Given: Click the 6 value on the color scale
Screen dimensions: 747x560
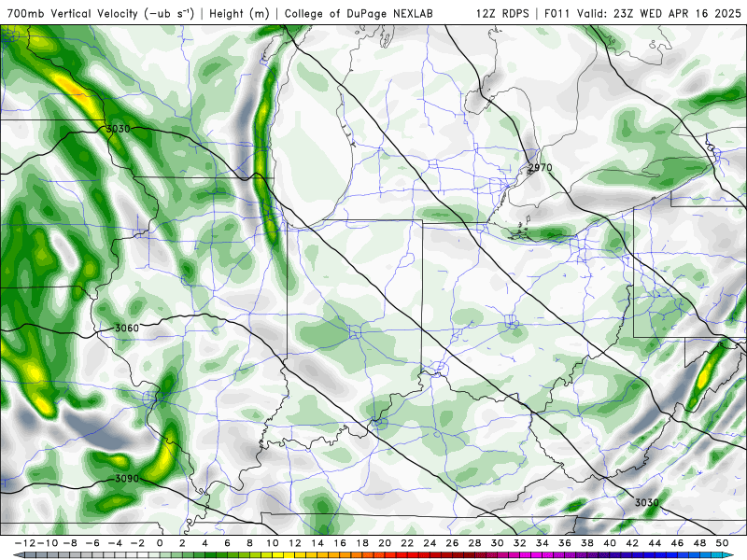Looking at the screenshot, I should click(x=227, y=543).
